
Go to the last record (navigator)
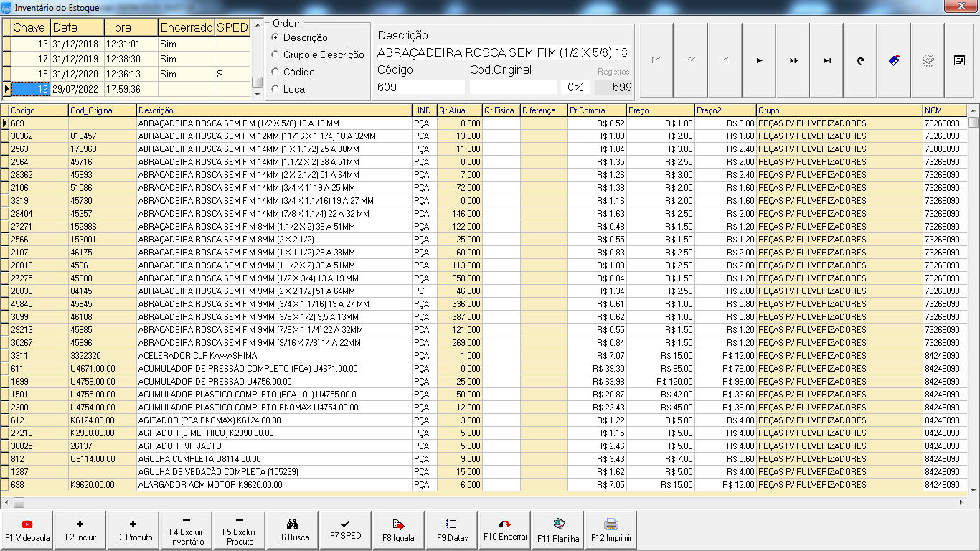point(826,61)
